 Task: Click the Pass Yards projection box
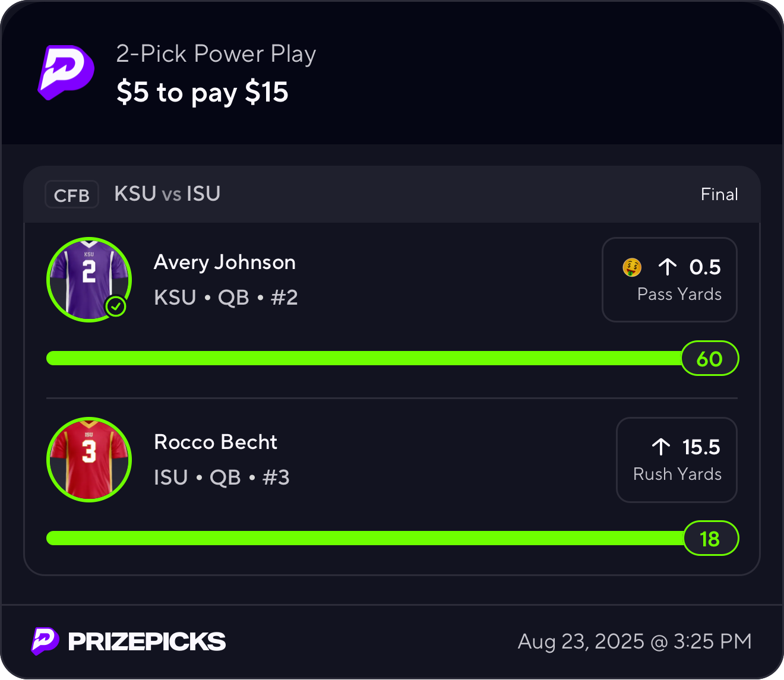point(669,280)
